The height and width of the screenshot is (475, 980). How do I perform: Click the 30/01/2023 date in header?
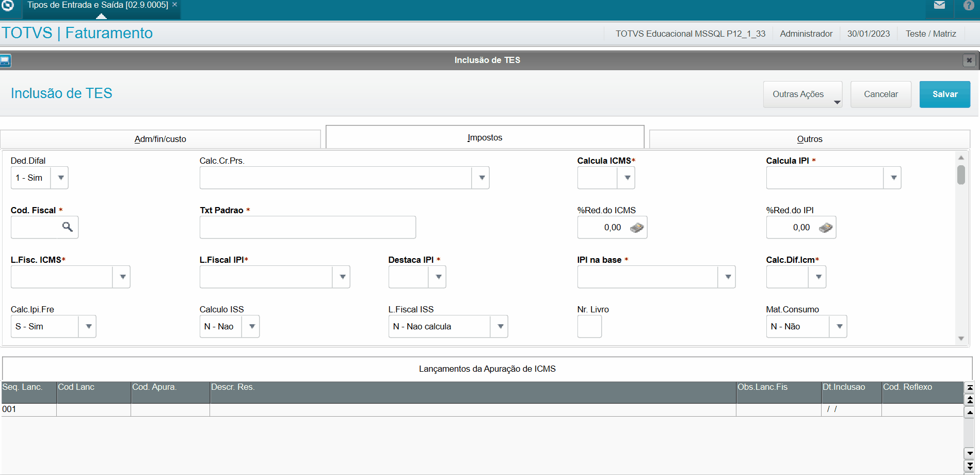tap(869, 34)
